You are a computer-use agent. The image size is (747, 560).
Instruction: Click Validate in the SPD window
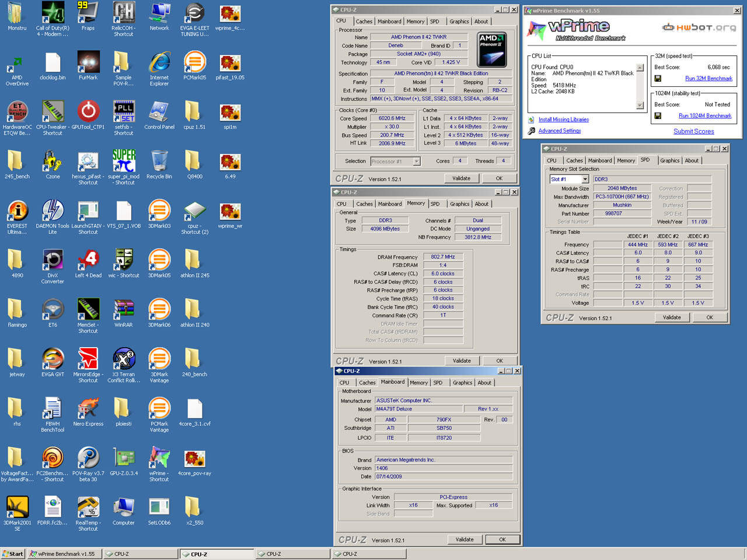pyautogui.click(x=672, y=317)
